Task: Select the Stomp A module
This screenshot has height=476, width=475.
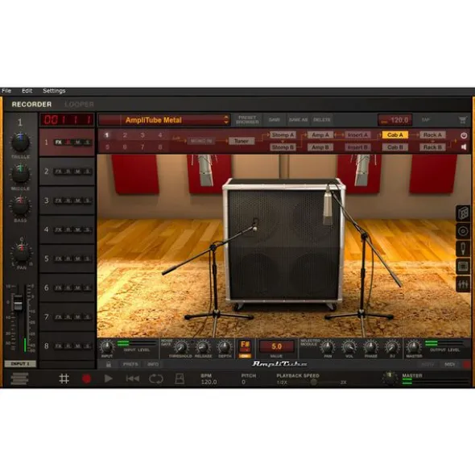Action: (x=283, y=135)
